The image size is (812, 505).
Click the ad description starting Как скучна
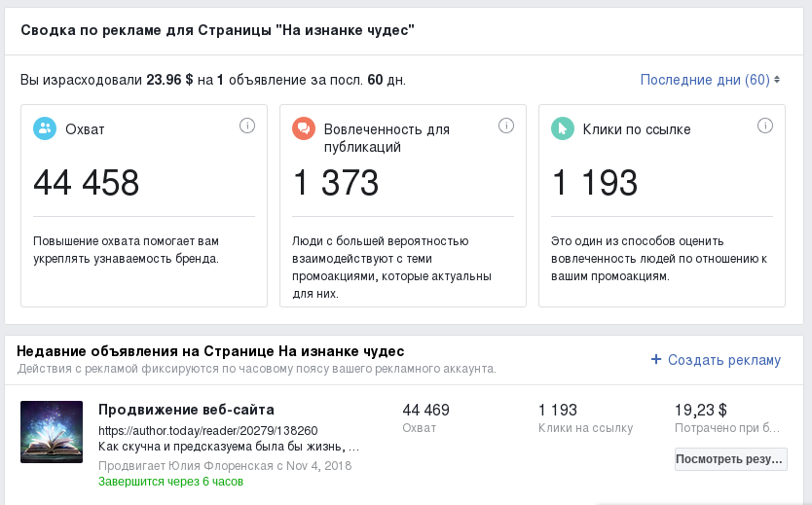tap(229, 448)
